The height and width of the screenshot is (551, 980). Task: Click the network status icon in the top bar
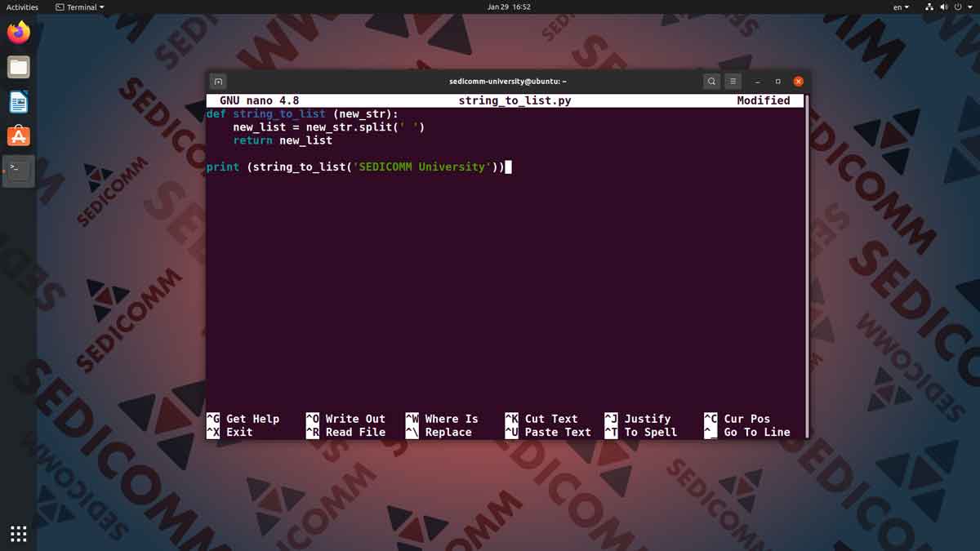[929, 7]
